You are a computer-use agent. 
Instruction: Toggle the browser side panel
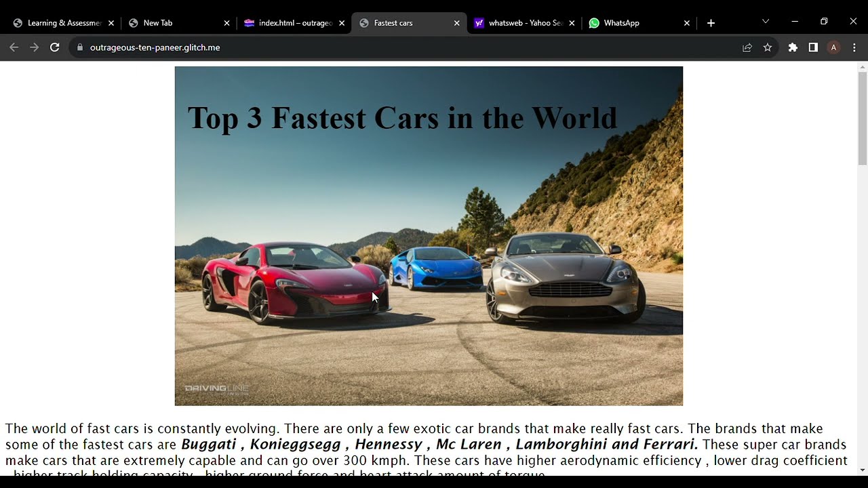(x=813, y=47)
